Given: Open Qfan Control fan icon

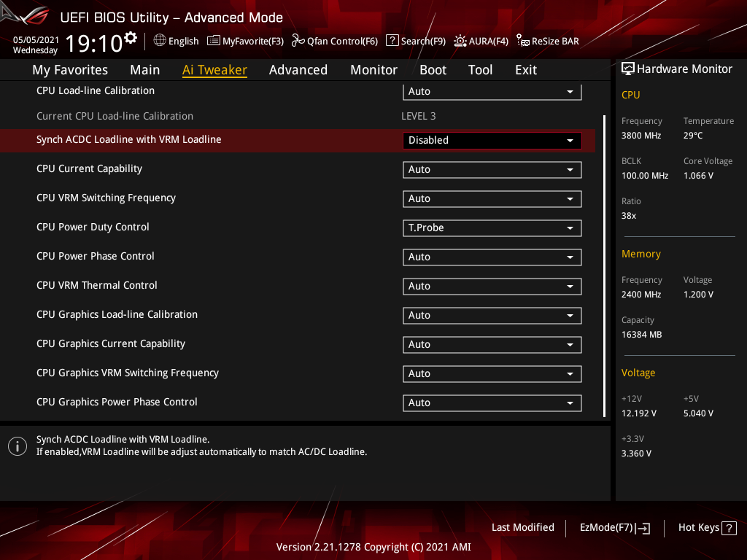Looking at the screenshot, I should (298, 41).
